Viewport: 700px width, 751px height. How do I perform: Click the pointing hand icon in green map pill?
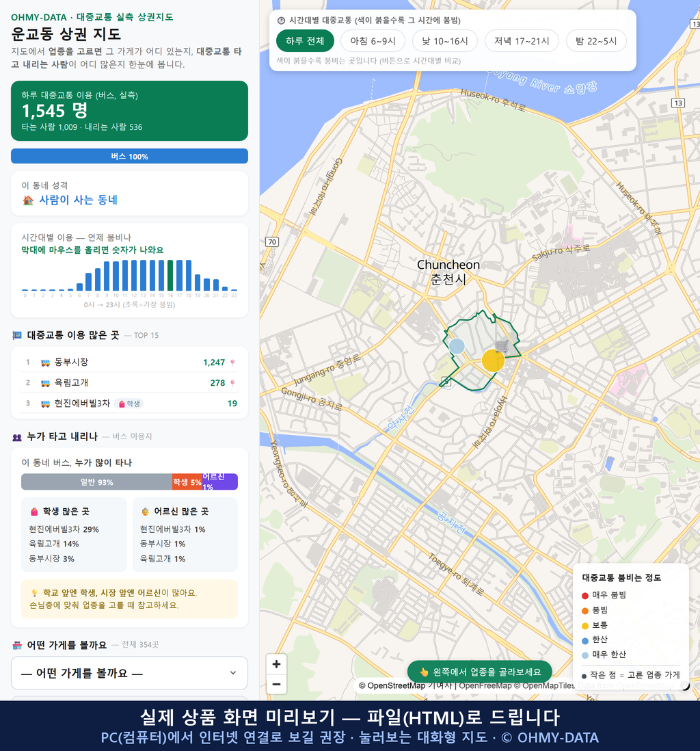tap(424, 672)
